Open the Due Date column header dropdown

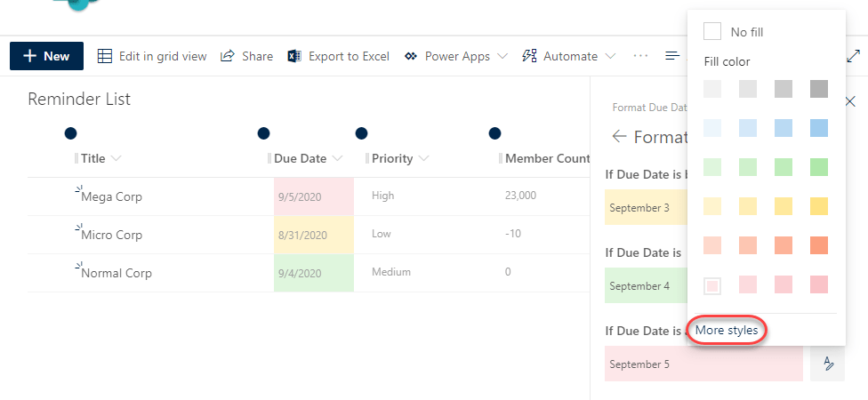click(x=337, y=159)
